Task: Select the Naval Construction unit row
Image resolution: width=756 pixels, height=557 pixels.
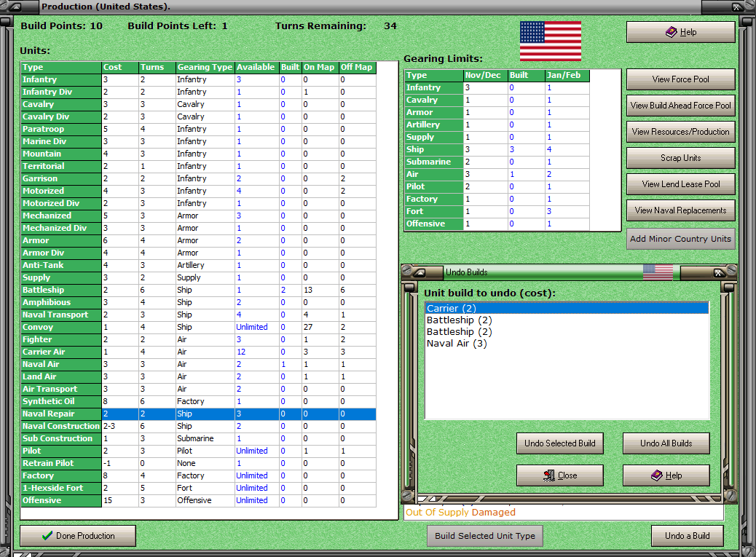Action: coord(198,426)
